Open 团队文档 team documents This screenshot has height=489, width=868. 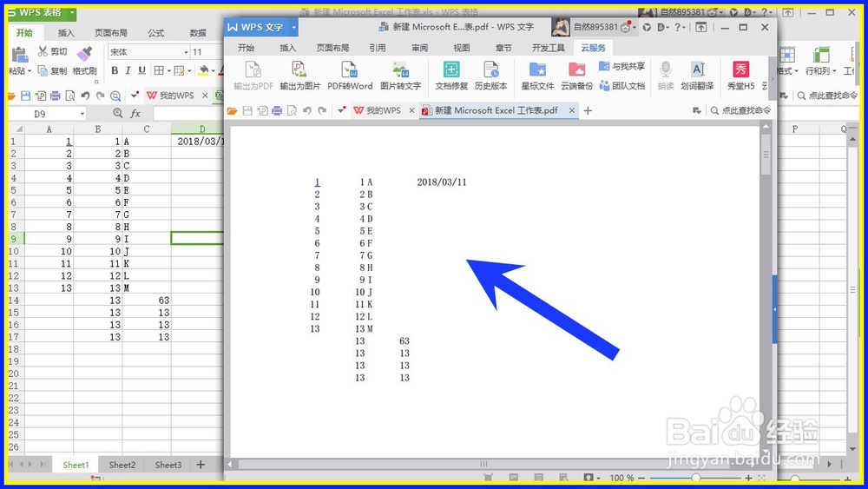621,86
